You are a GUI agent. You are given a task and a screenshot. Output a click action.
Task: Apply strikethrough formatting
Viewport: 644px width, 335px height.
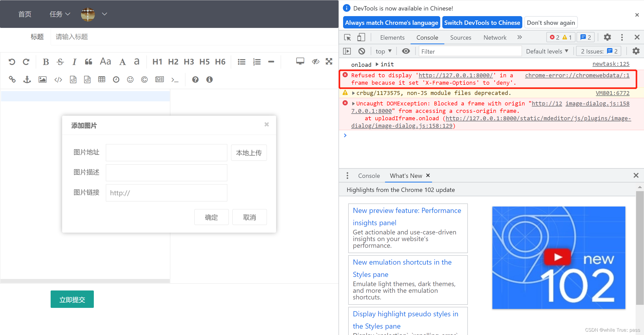60,62
